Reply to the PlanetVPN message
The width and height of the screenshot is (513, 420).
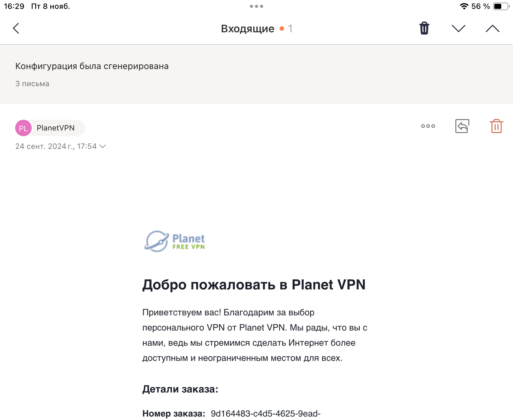click(462, 126)
